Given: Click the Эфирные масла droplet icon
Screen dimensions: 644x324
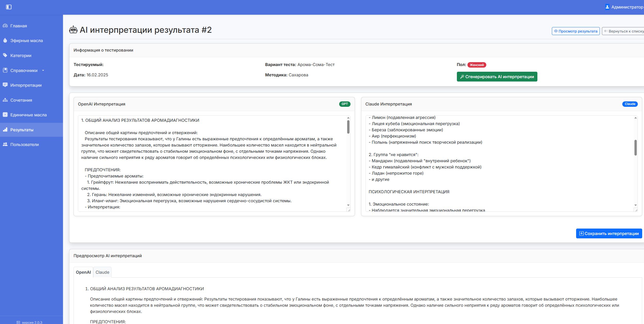Looking at the screenshot, I should (5, 40).
